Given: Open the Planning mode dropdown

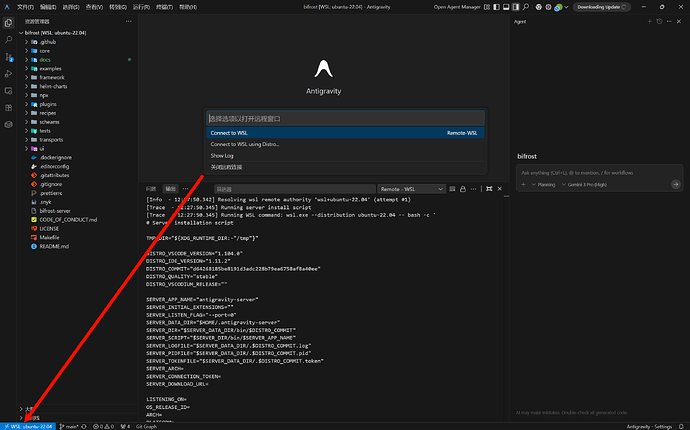Looking at the screenshot, I should coord(543,184).
